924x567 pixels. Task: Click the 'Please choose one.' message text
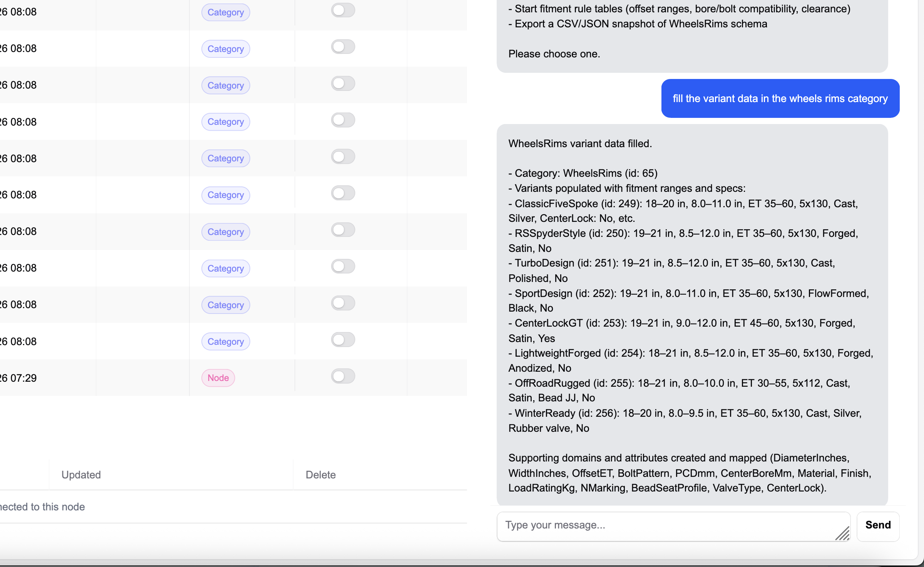coord(554,54)
